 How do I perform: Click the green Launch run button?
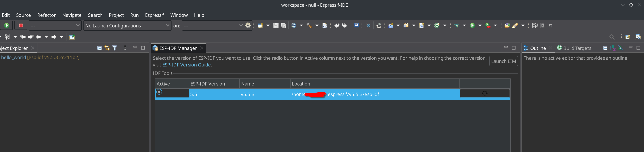point(7,25)
